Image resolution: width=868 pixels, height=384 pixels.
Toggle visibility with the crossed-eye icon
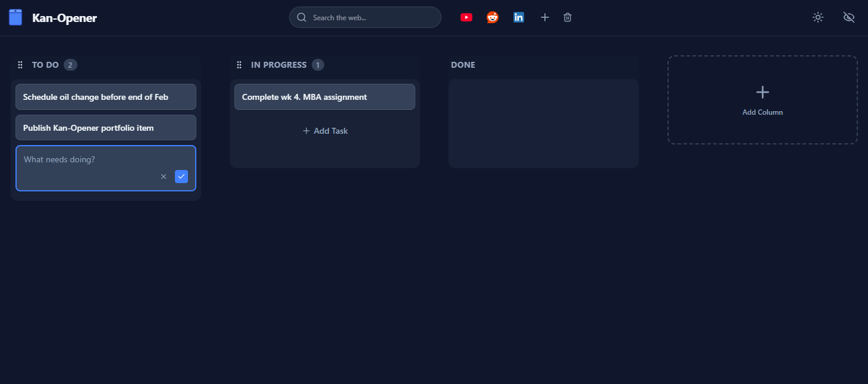[x=849, y=17]
